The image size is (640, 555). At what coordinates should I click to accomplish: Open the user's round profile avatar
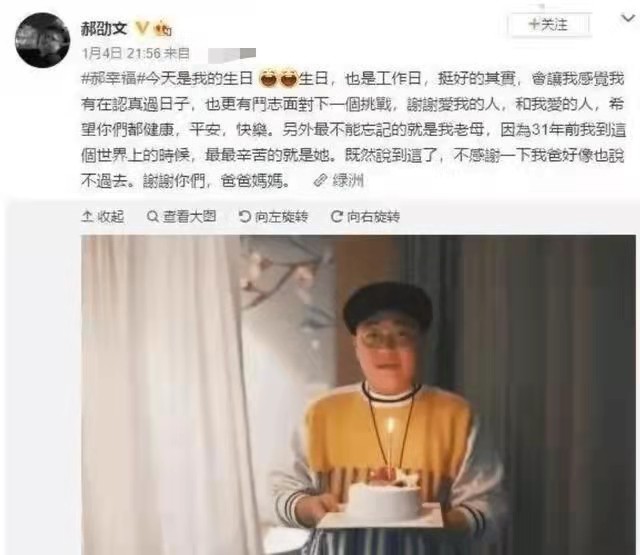point(42,40)
